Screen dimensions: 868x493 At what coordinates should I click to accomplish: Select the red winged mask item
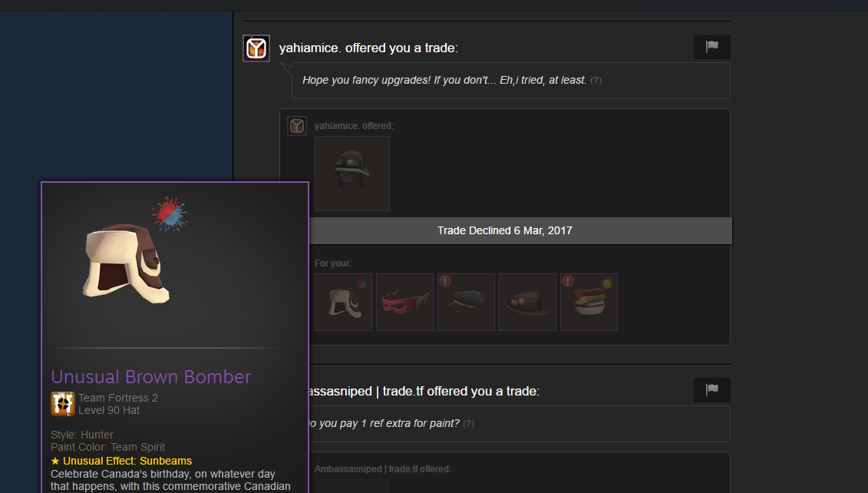[404, 302]
